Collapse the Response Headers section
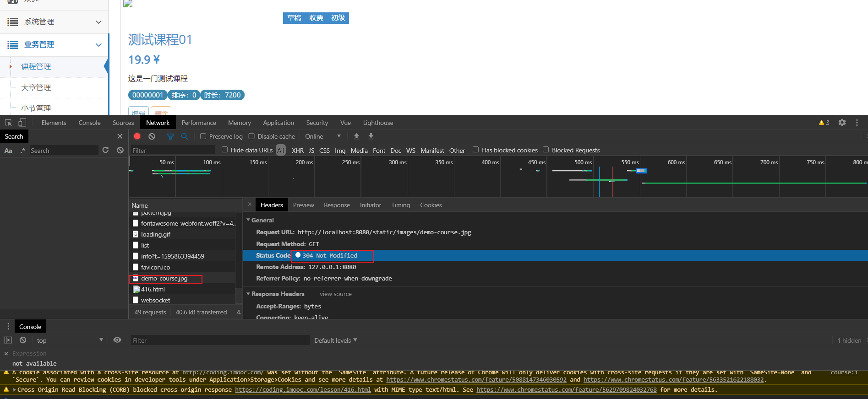Image resolution: width=868 pixels, height=399 pixels. [248, 294]
